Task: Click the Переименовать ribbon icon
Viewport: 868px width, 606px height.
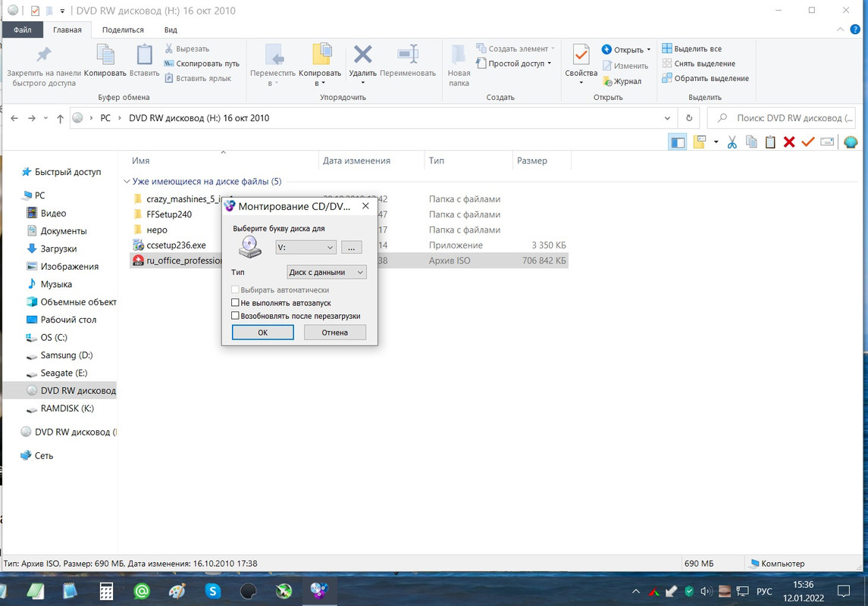Action: tap(408, 55)
